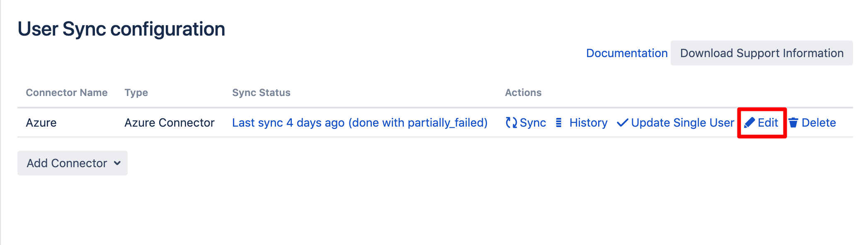Open the Documentation link
This screenshot has height=245, width=868.
pyautogui.click(x=627, y=53)
